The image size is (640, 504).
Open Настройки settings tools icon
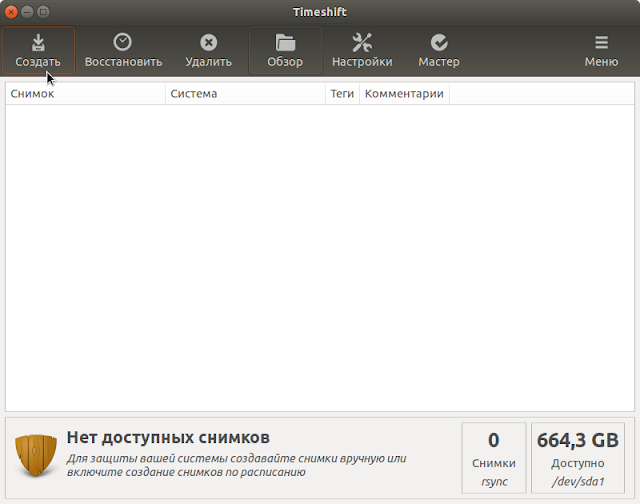(x=362, y=51)
